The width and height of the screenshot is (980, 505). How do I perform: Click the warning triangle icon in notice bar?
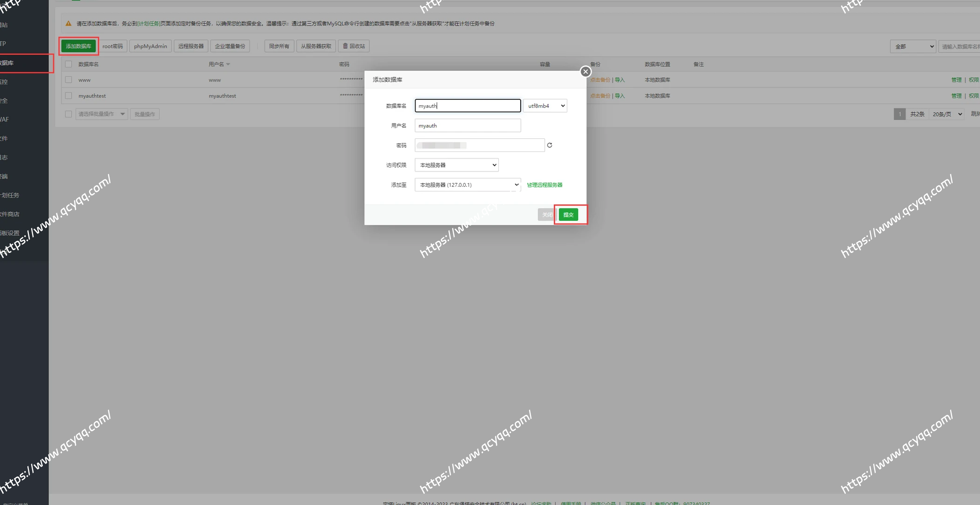pyautogui.click(x=68, y=23)
